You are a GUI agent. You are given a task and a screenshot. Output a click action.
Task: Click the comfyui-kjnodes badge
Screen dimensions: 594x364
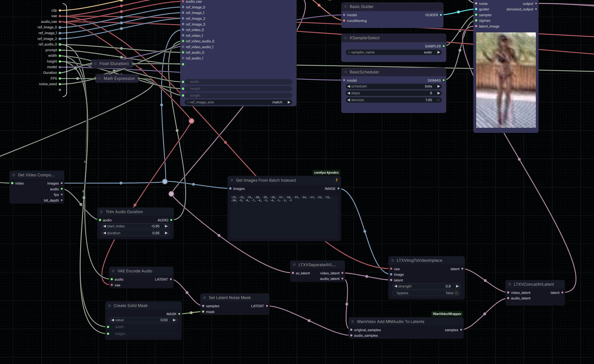coord(326,173)
